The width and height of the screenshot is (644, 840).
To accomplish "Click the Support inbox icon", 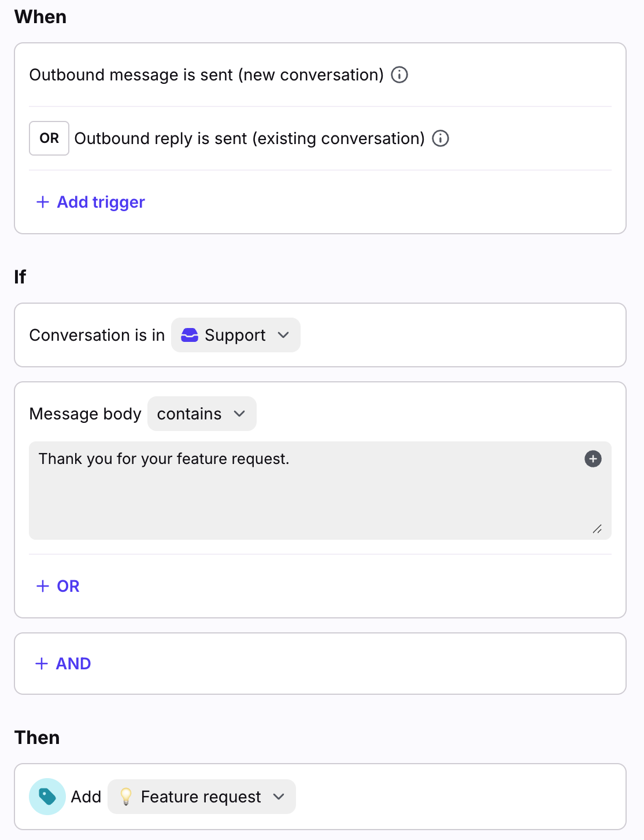I will click(x=190, y=335).
